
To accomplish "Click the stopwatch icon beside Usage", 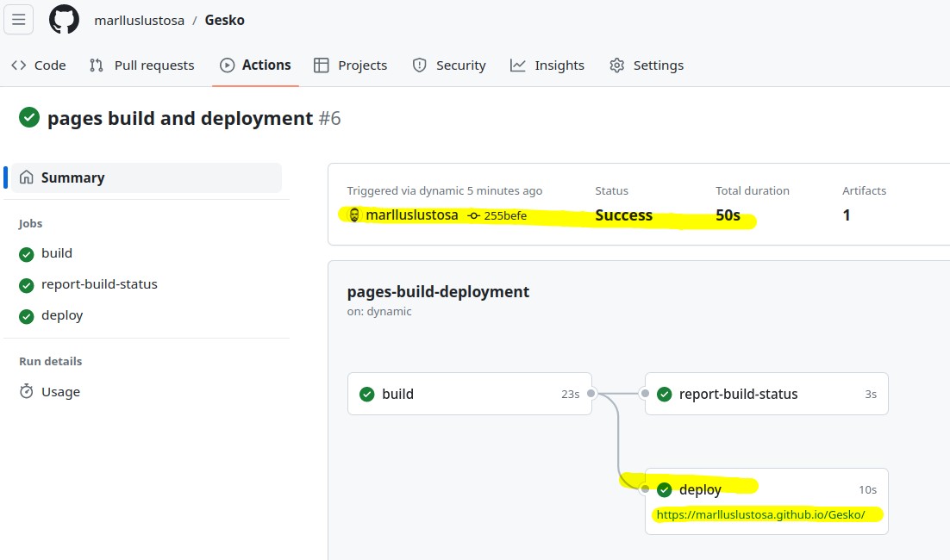I will [x=27, y=392].
